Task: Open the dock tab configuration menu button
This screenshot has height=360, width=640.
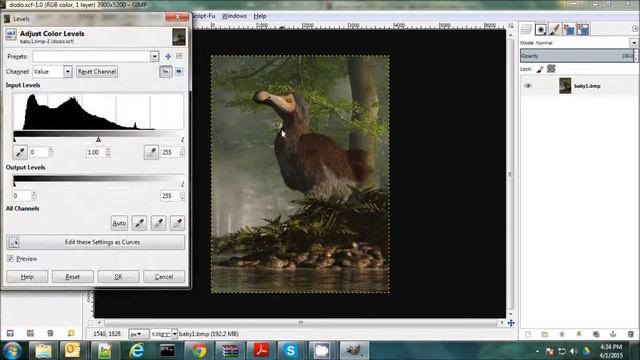Action: (x=635, y=29)
